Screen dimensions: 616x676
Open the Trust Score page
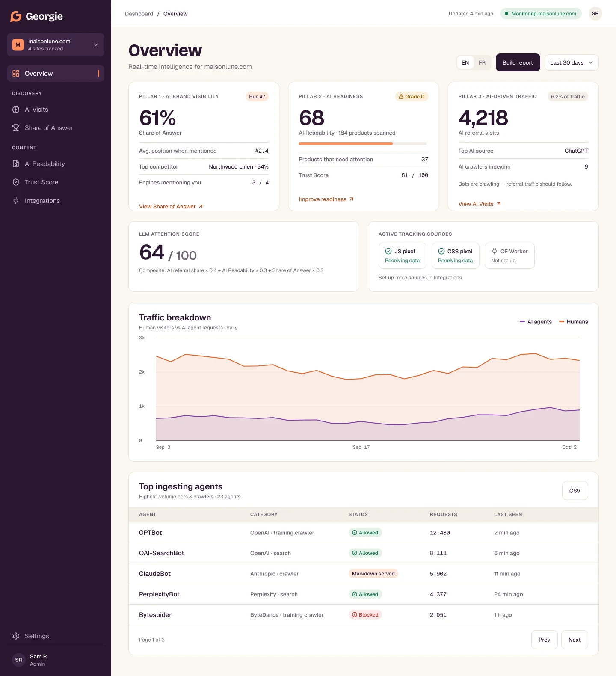click(x=56, y=182)
